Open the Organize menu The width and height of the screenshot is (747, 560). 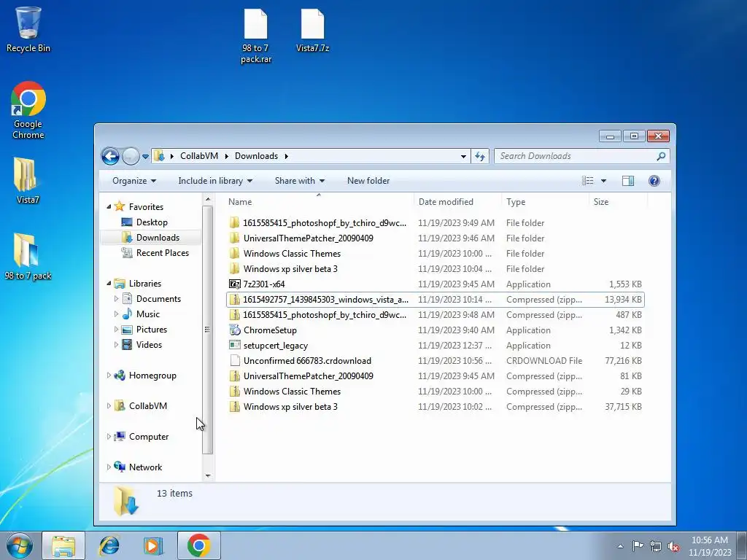tap(134, 181)
